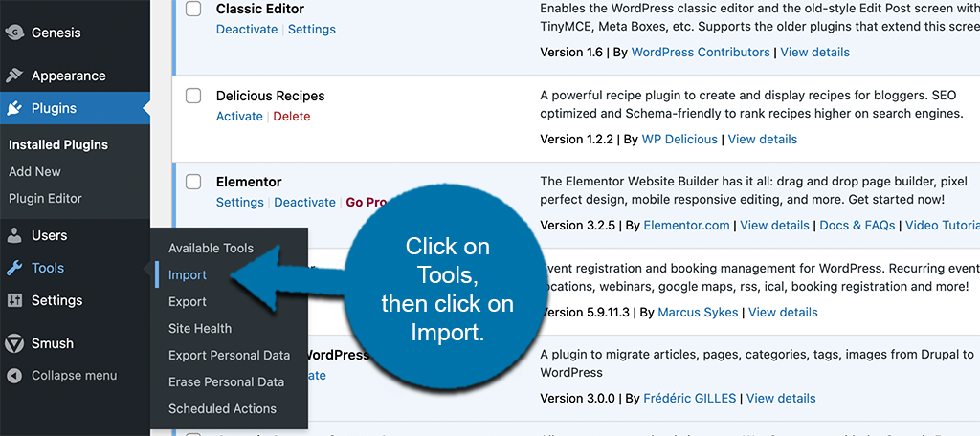
Task: Open Marcus Sykes author link
Action: pyautogui.click(x=698, y=313)
